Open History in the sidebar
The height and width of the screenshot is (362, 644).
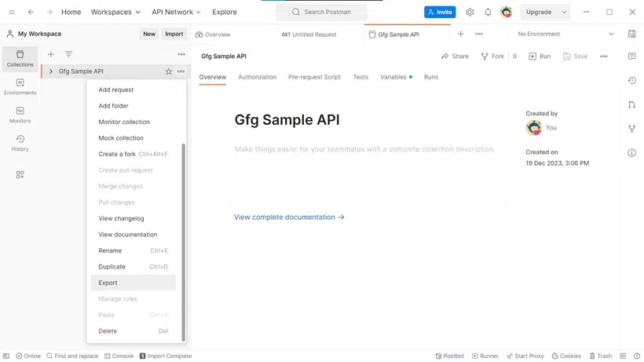tap(20, 143)
